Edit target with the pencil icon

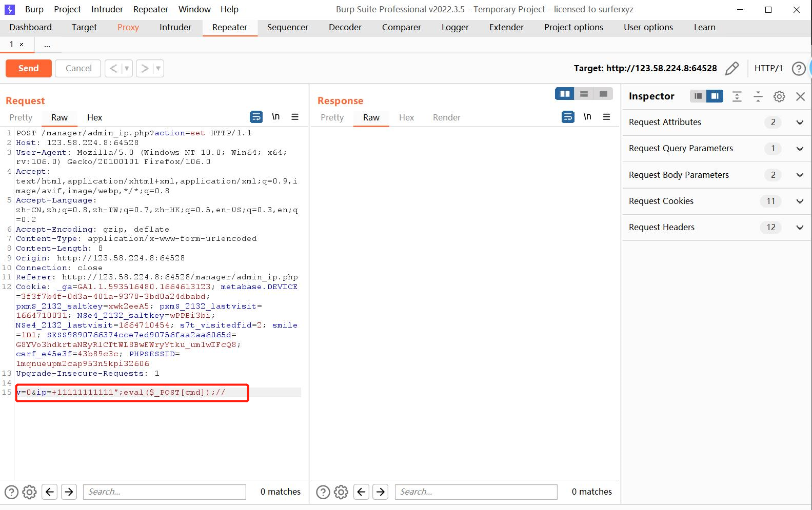[732, 68]
